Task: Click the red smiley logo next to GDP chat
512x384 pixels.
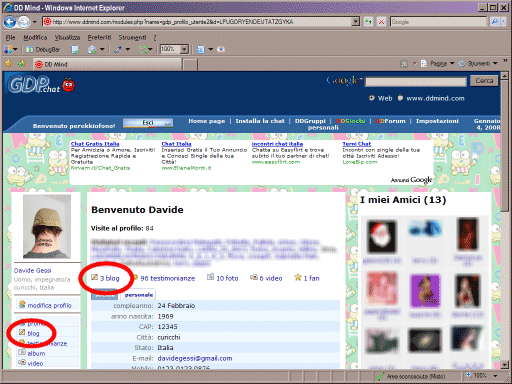Action: [x=69, y=85]
